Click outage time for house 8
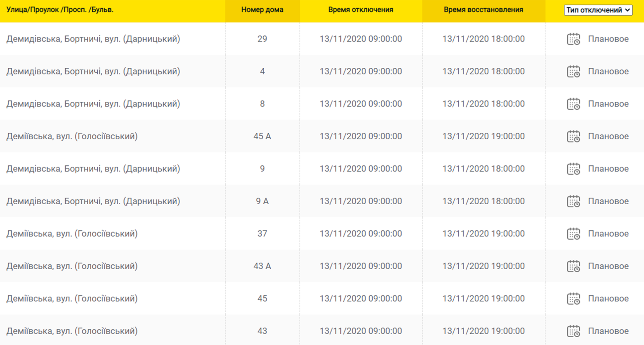Image resolution: width=644 pixels, height=345 pixels. [361, 104]
